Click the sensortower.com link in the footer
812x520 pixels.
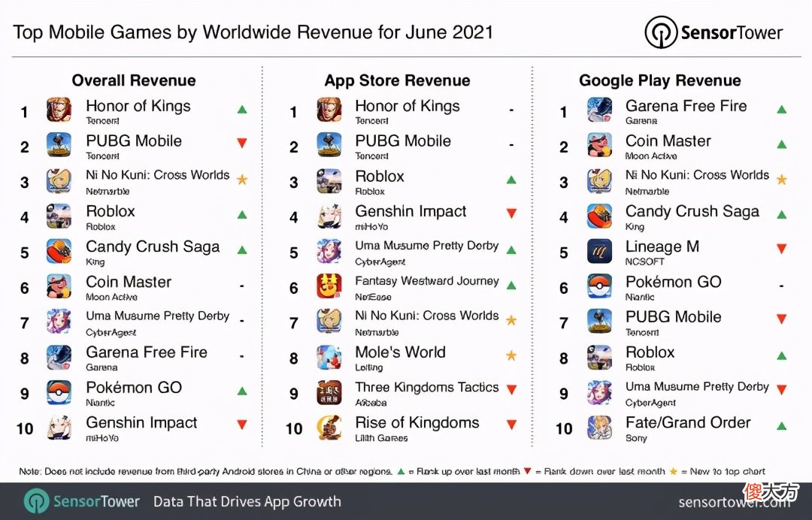(x=735, y=502)
